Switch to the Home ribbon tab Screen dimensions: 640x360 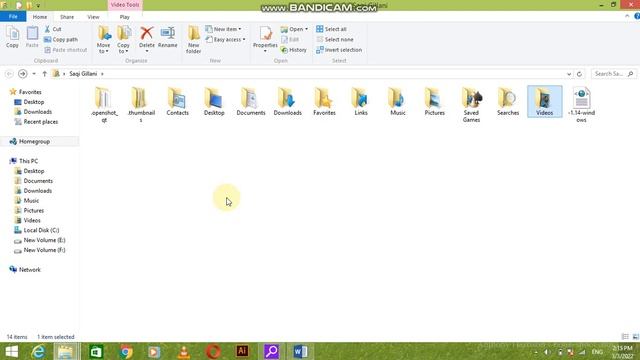click(x=40, y=17)
